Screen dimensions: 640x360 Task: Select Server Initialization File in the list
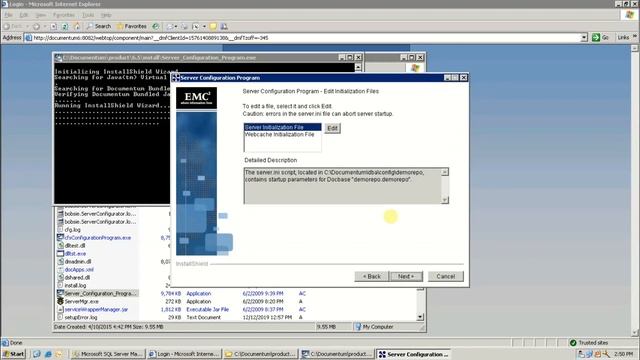tap(282, 127)
